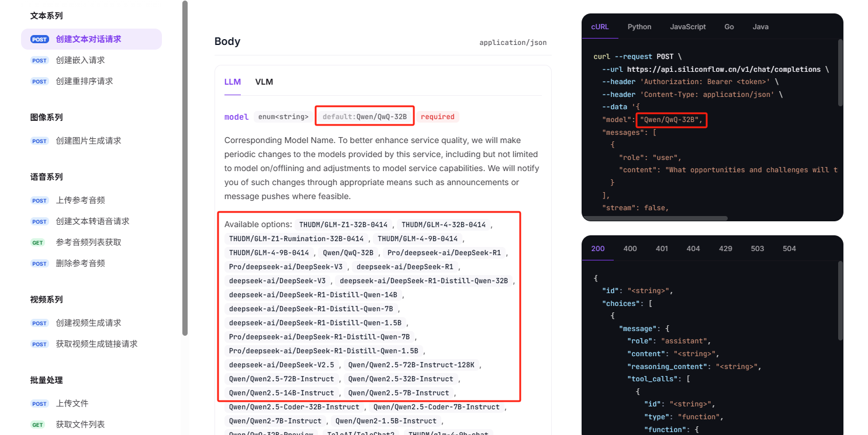
Task: Click the code block horizontal scrollbar
Action: [x=655, y=218]
